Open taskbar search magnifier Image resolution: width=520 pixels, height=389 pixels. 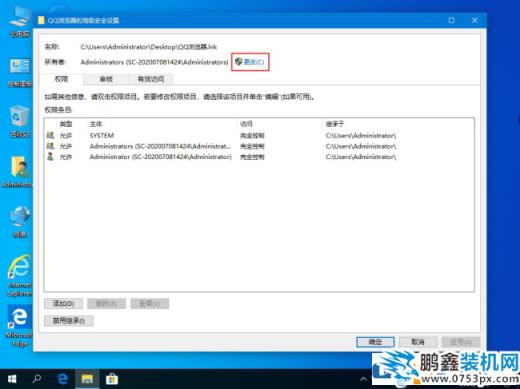click(37, 379)
